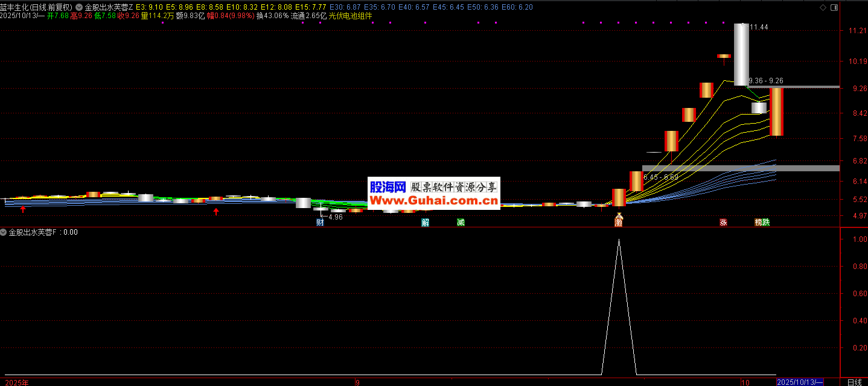Select the 2025/10/13 date label on timeline
The height and width of the screenshot is (386, 868).
tap(799, 382)
